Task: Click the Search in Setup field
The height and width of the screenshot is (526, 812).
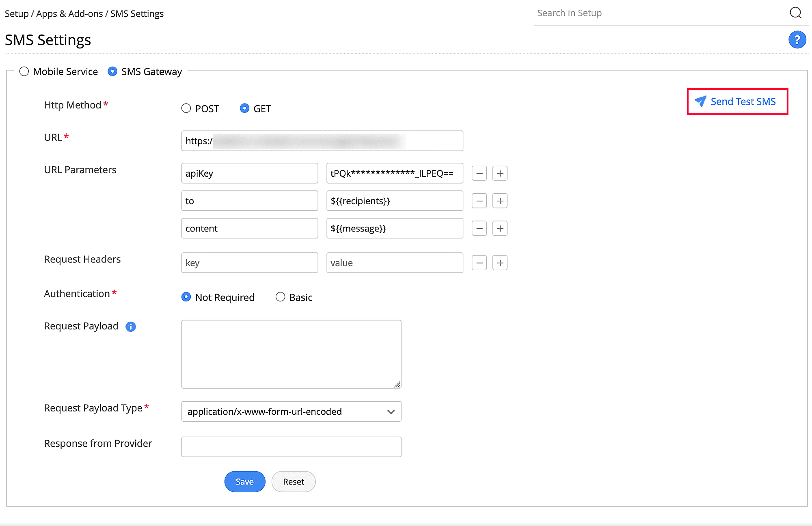Action: click(x=658, y=13)
